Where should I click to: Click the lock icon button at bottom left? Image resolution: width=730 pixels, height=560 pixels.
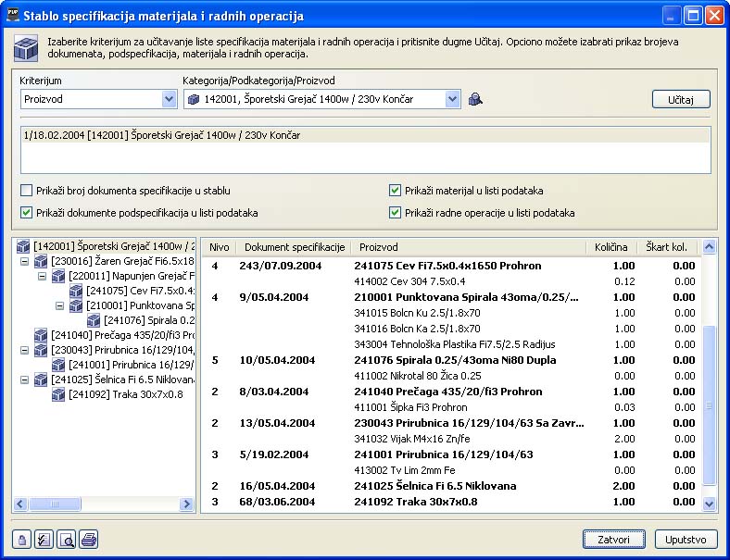[22, 540]
